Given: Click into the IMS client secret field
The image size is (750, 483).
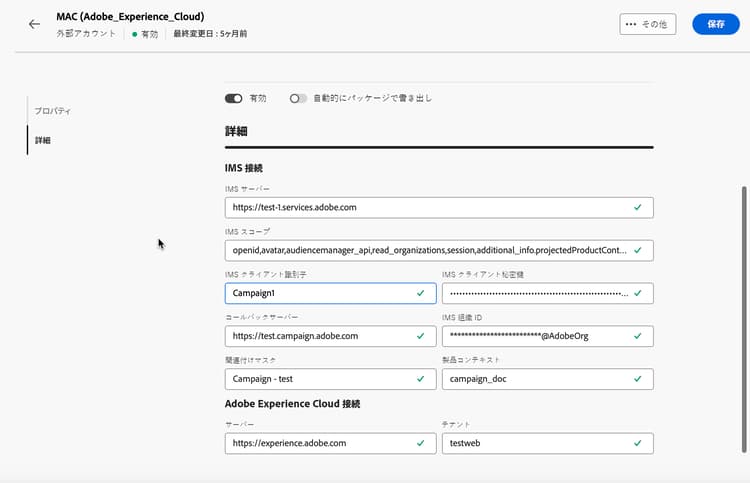Looking at the screenshot, I should tap(538, 293).
